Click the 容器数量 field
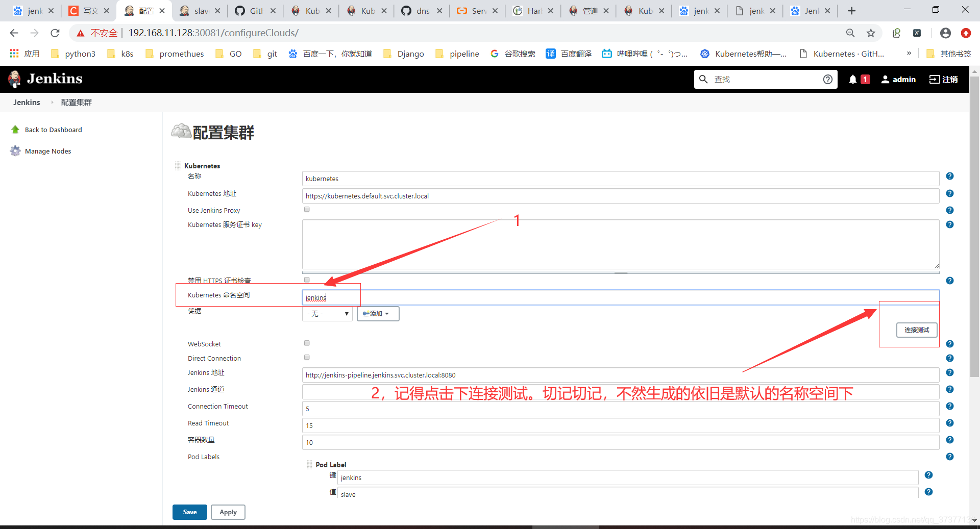Screen dimensions: 980x529 point(621,442)
